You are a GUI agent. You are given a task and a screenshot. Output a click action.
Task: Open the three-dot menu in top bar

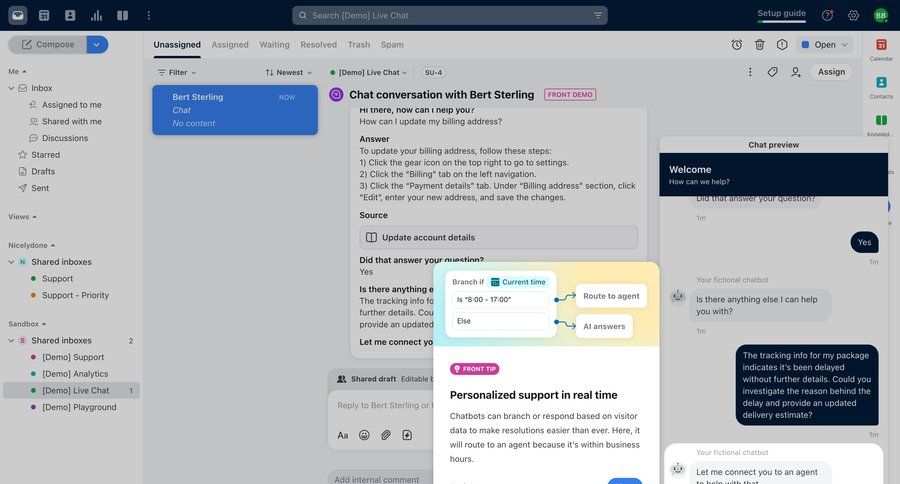149,16
